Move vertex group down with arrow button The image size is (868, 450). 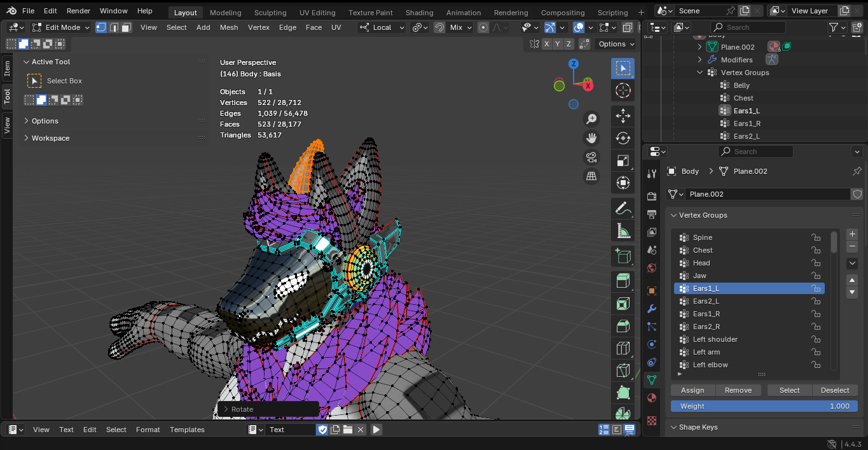853,292
